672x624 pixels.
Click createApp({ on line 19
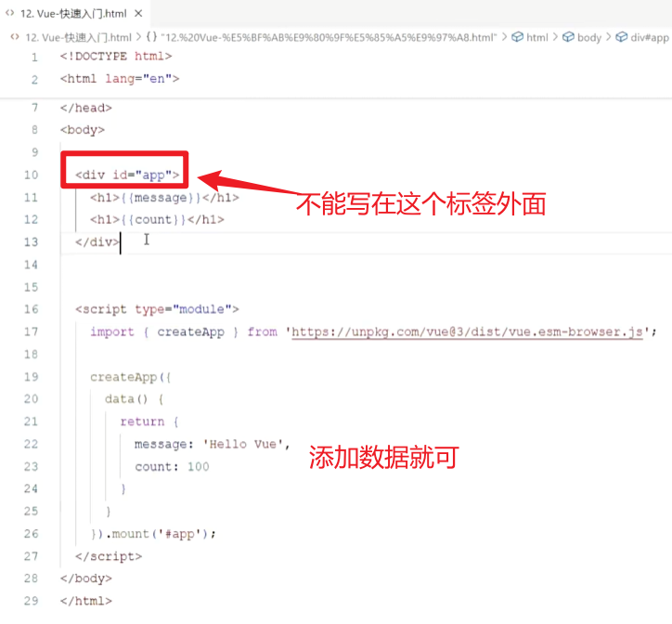click(131, 377)
